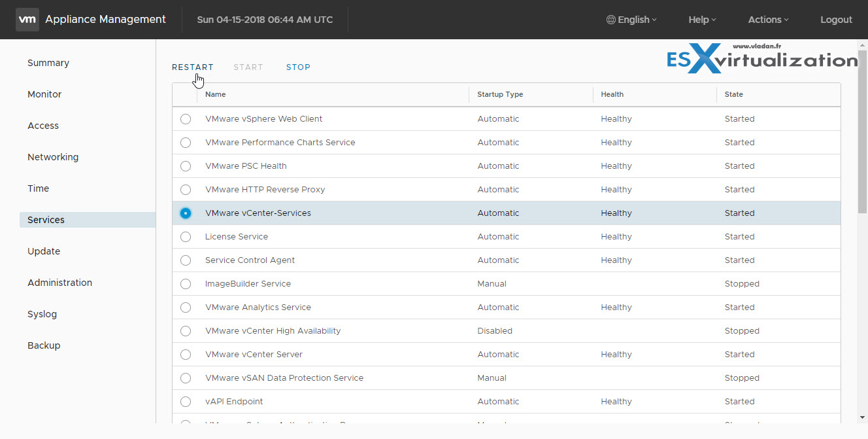
Task: Open the Time settings
Action: pyautogui.click(x=39, y=188)
